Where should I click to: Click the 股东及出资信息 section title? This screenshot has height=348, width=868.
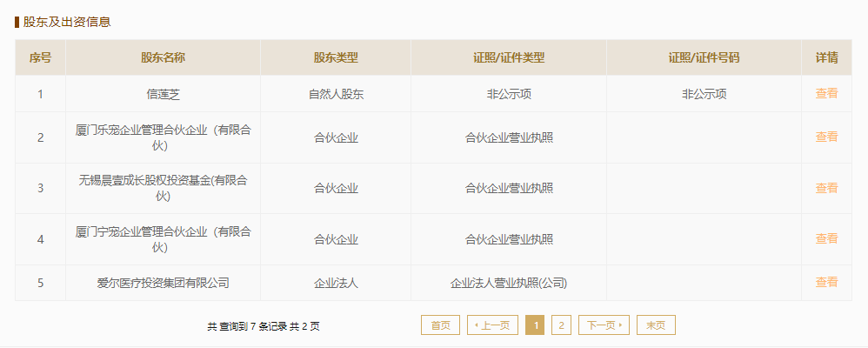[67, 22]
